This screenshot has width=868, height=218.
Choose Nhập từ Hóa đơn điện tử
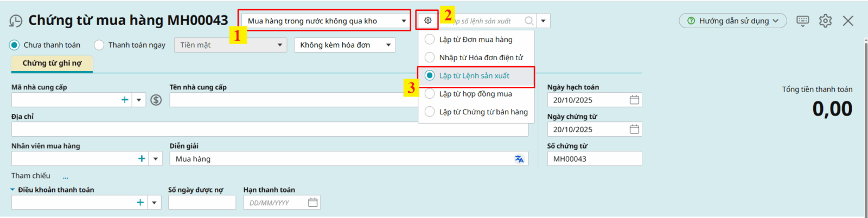point(476,57)
